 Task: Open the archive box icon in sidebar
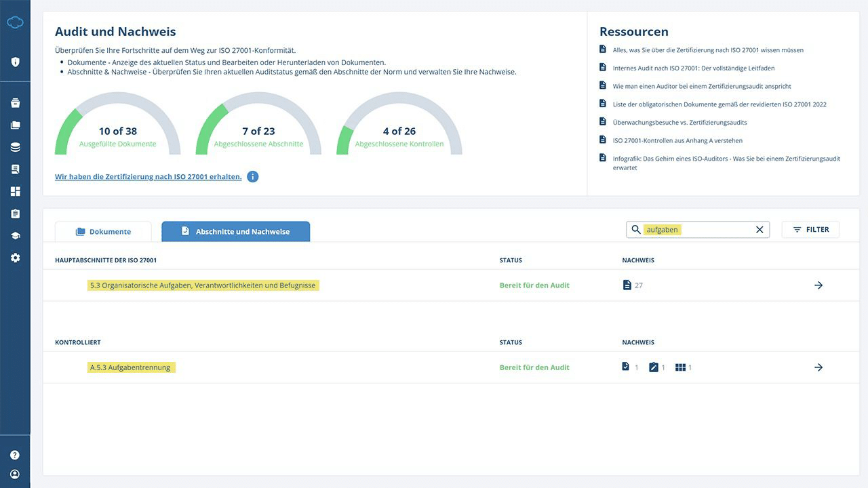tap(15, 103)
